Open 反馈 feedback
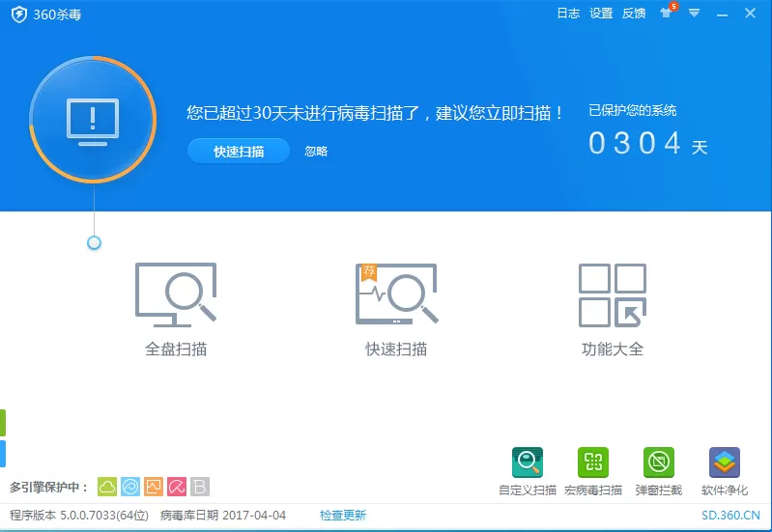Screen dimensions: 772x532 pos(634,14)
